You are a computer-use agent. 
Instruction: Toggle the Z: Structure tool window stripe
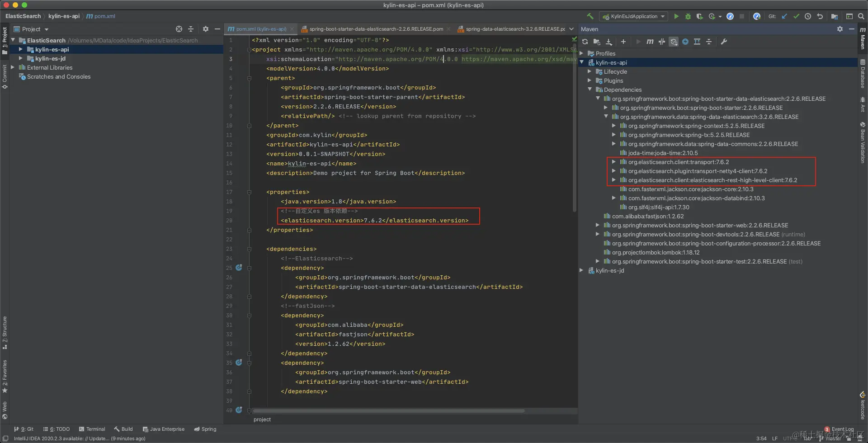pyautogui.click(x=5, y=333)
